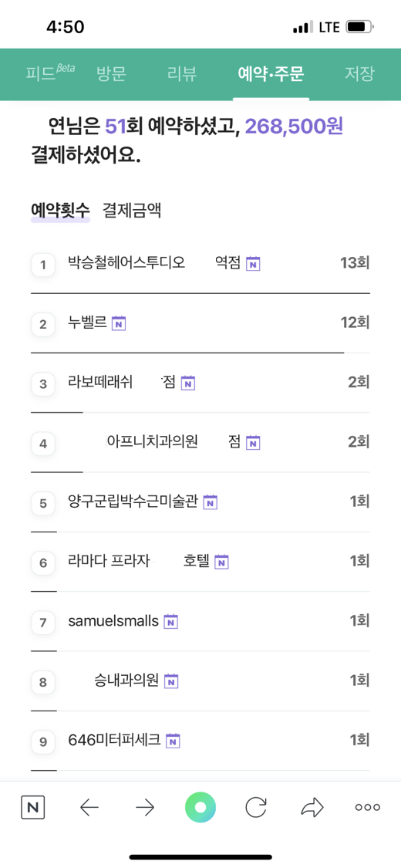Switch to the 저장 tab
This screenshot has height=868, width=401.
tap(359, 73)
